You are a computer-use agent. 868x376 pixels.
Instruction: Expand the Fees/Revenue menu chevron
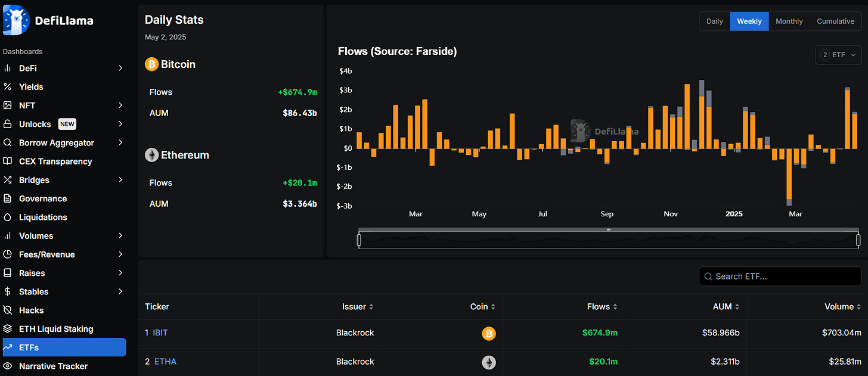pyautogui.click(x=120, y=254)
